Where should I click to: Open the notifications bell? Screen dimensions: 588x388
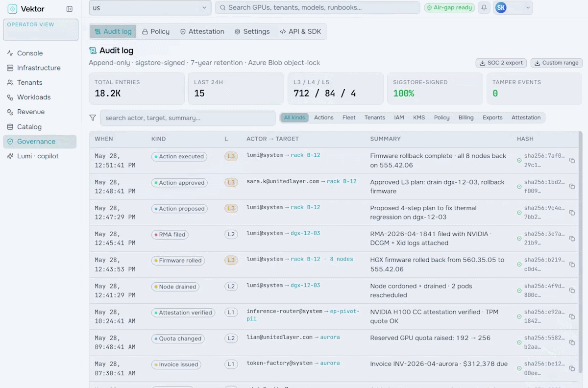tap(484, 7)
